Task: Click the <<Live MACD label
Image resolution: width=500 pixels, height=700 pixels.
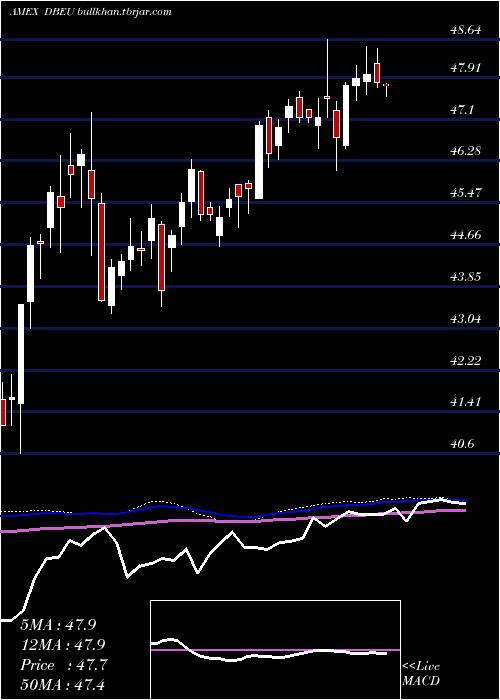Action: [421, 673]
